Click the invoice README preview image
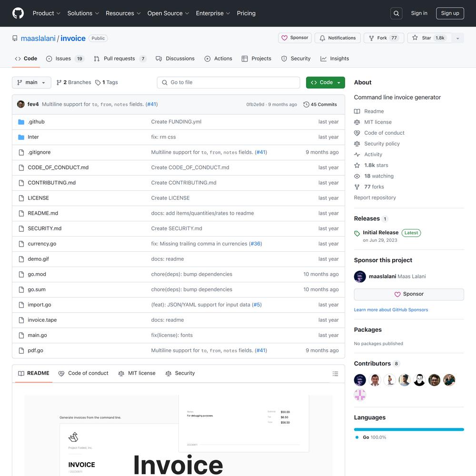Image resolution: width=476 pixels, height=476 pixels. [178, 436]
